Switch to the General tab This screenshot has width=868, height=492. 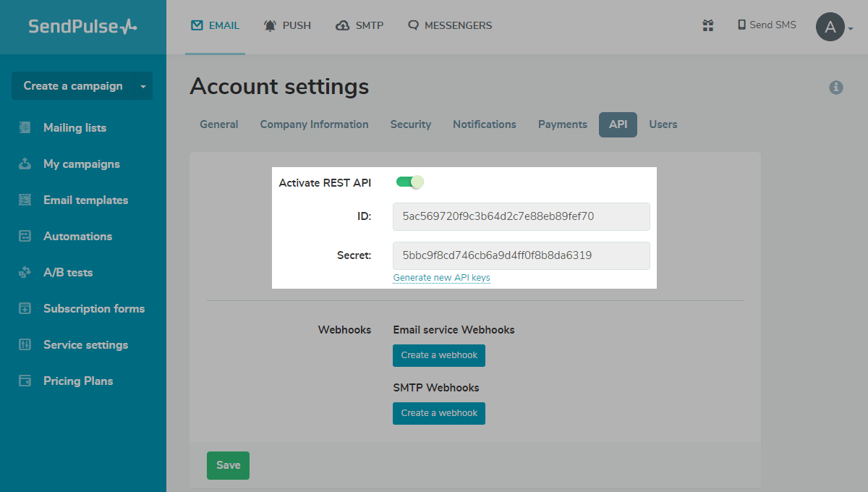[219, 124]
